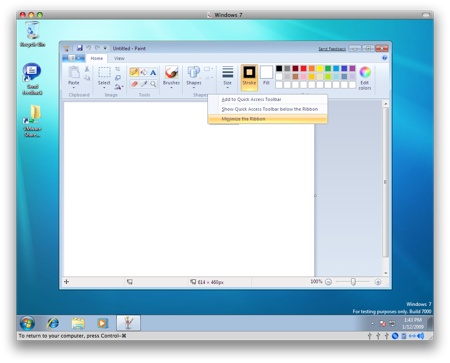The width and height of the screenshot is (450, 363).
Task: Click the Redo arrow in title bar
Action: [97, 48]
